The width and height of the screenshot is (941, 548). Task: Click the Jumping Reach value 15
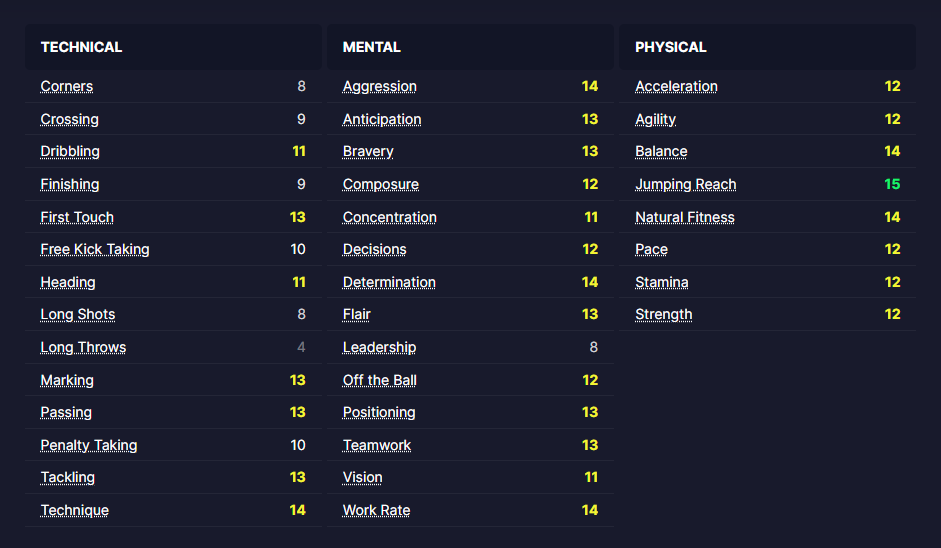tap(892, 184)
